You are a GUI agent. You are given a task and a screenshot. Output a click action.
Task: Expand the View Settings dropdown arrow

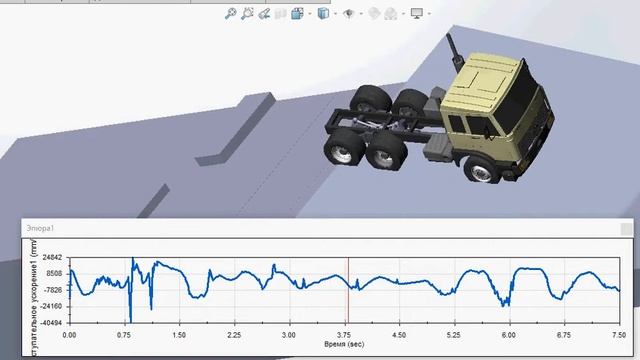point(429,14)
